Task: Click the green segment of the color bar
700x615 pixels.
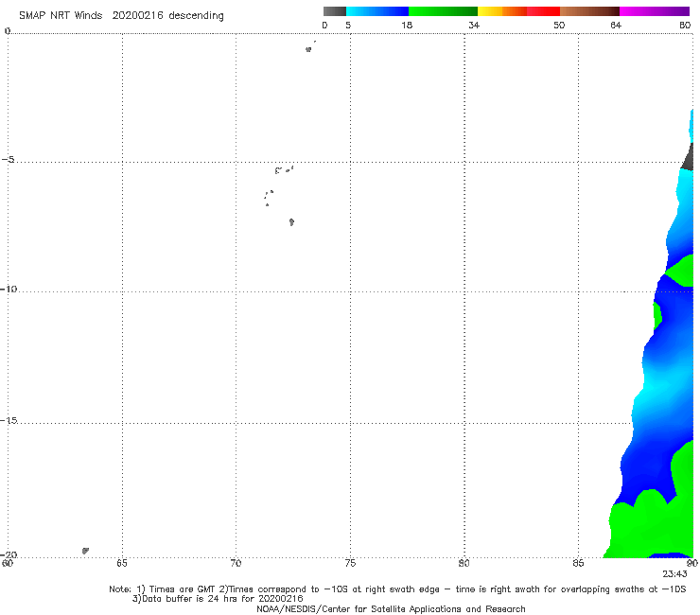Action: click(443, 11)
